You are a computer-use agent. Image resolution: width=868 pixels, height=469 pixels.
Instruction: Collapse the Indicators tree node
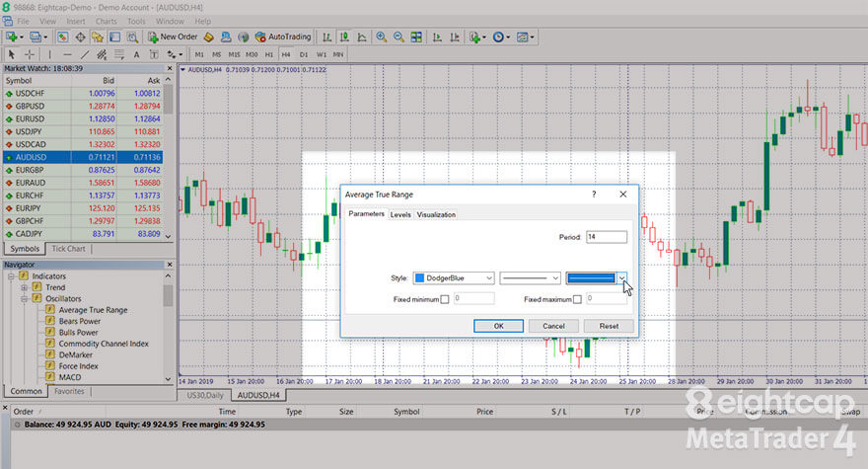click(11, 276)
